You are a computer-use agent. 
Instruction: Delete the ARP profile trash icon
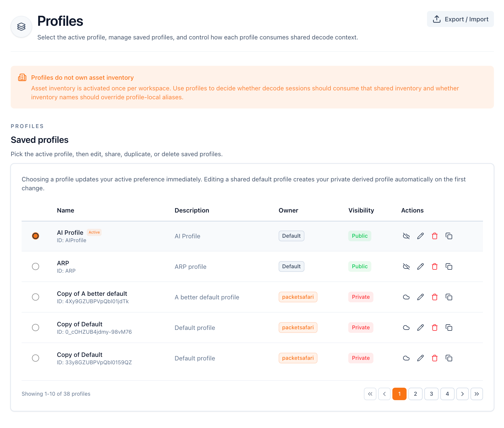coord(435,266)
